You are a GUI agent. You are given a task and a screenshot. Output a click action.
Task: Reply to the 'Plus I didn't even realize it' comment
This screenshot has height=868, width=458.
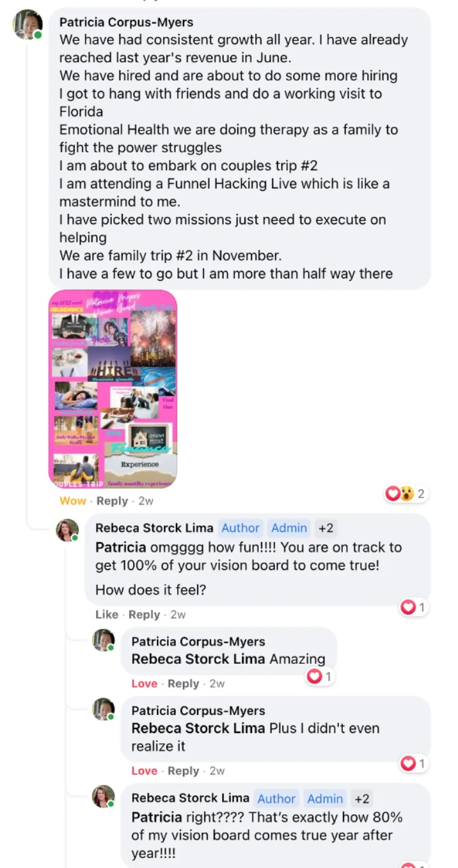pyautogui.click(x=184, y=771)
